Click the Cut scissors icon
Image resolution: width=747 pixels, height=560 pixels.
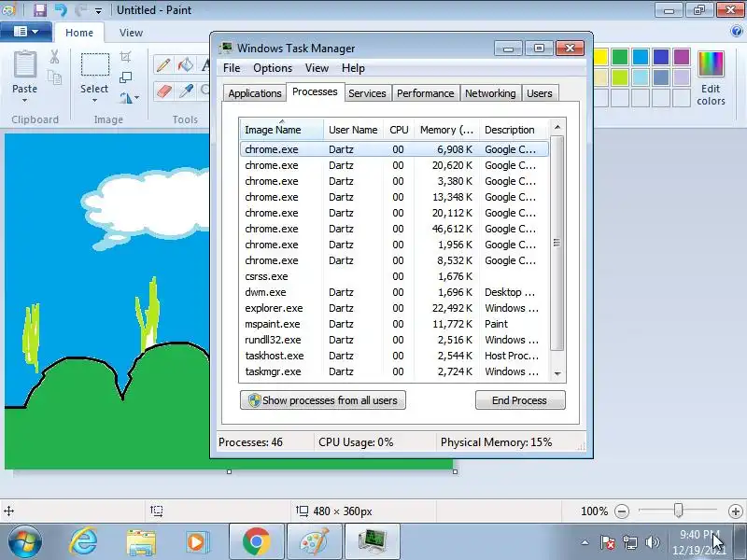[55, 57]
